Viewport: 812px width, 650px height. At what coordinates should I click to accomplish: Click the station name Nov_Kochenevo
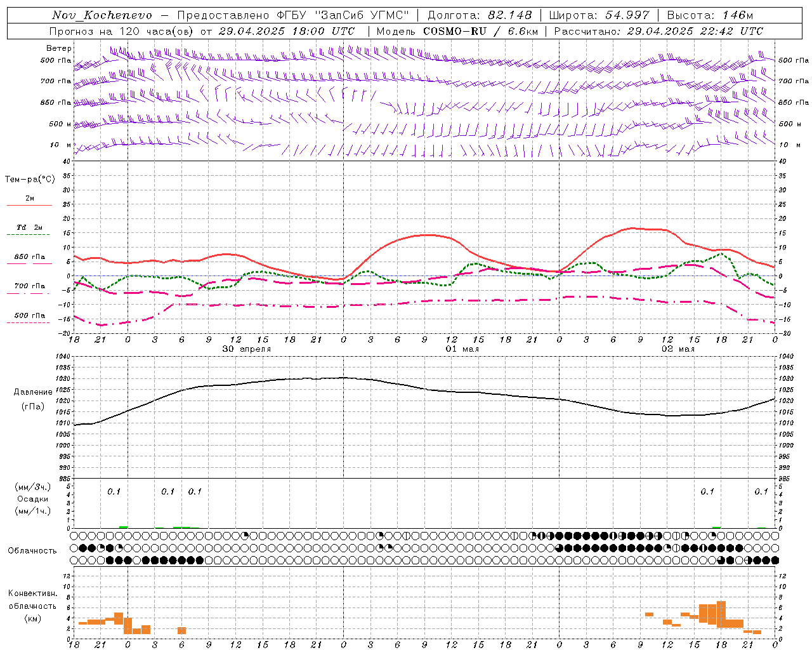pos(102,15)
